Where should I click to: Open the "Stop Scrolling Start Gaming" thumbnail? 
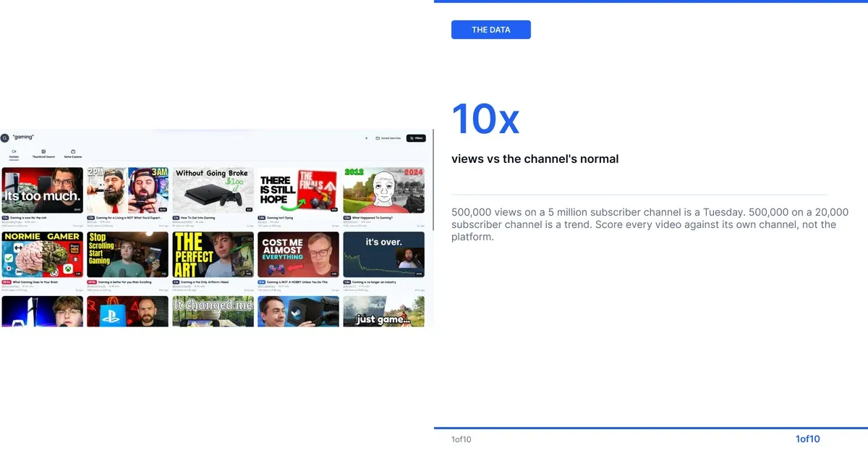pyautogui.click(x=127, y=255)
